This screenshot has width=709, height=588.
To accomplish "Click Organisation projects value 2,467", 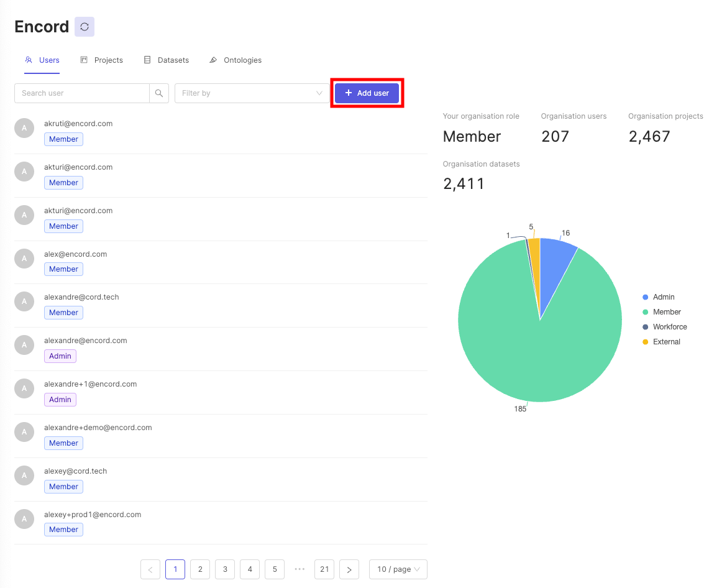I will pos(649,136).
